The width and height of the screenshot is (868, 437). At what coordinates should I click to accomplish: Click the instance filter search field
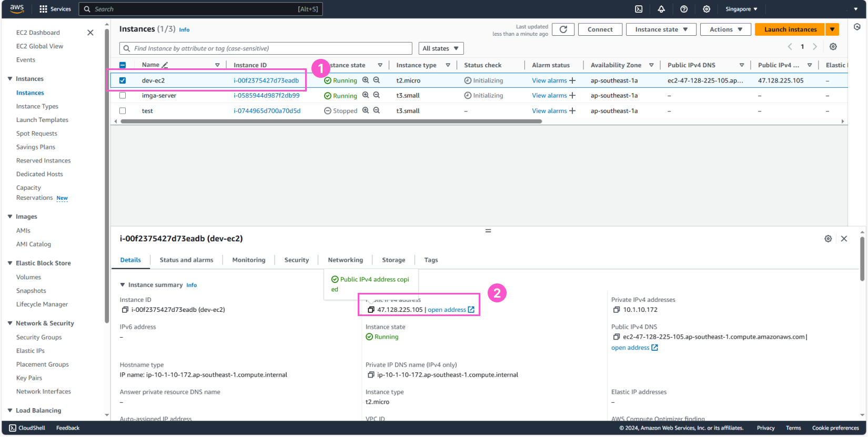tap(266, 48)
